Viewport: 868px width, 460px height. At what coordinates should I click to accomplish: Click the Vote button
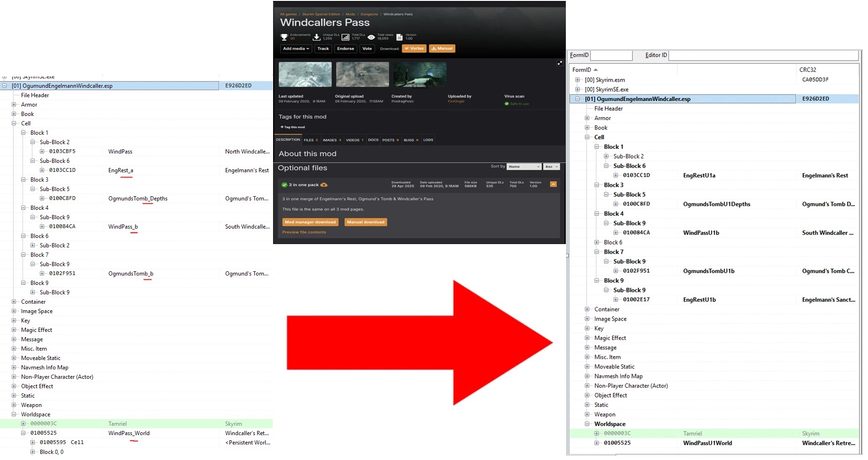[x=367, y=48]
